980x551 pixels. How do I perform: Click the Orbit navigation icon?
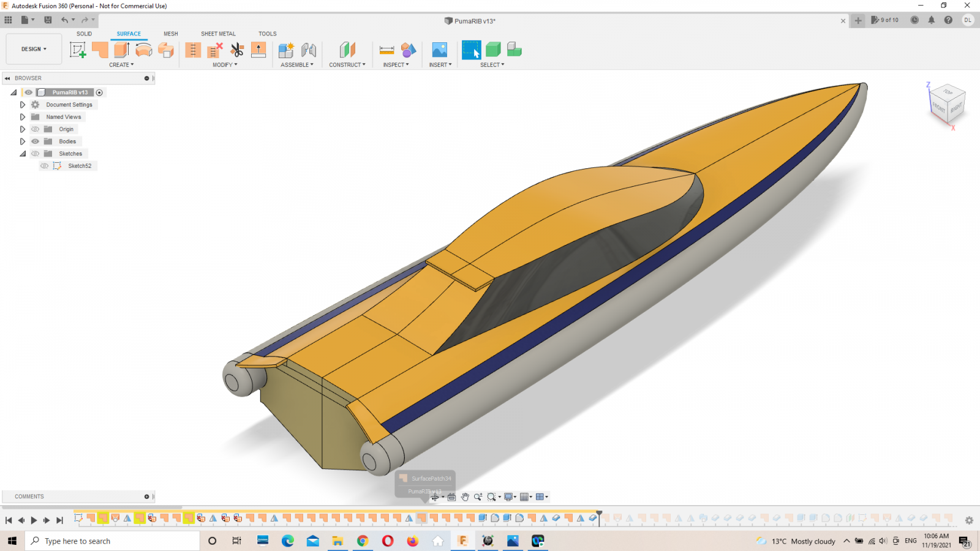click(435, 497)
